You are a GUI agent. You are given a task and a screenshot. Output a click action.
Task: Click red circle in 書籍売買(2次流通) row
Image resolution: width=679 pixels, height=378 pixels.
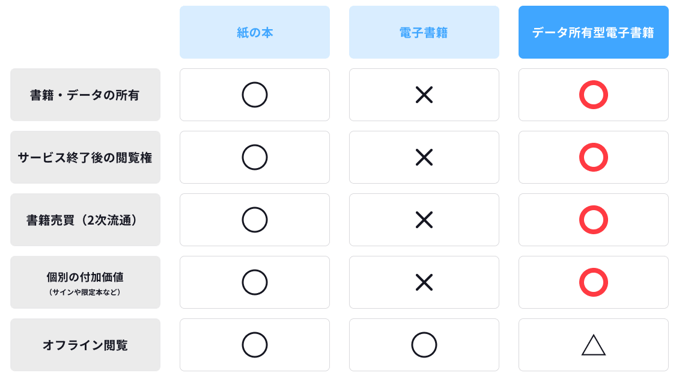593,220
